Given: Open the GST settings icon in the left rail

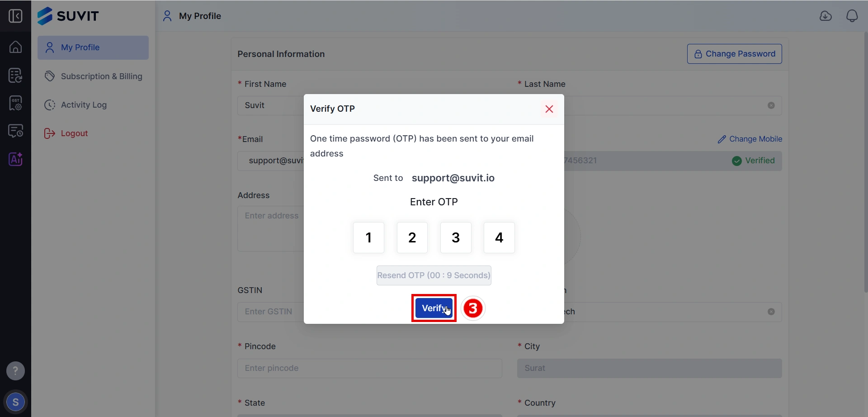Looking at the screenshot, I should (15, 103).
